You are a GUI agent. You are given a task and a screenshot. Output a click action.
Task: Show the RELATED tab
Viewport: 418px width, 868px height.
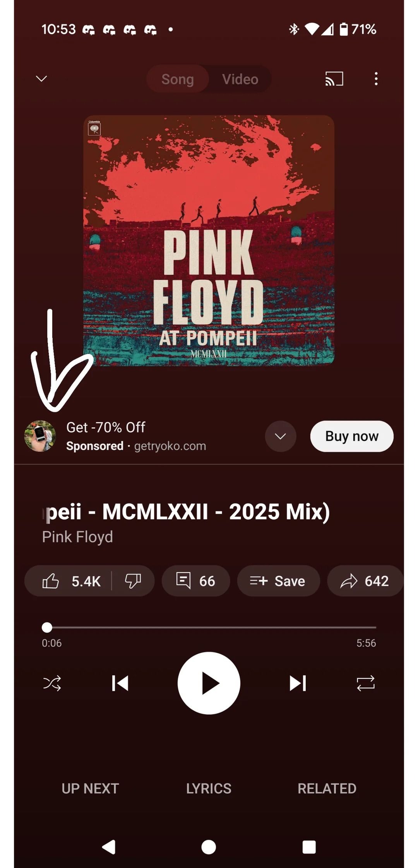(x=327, y=789)
